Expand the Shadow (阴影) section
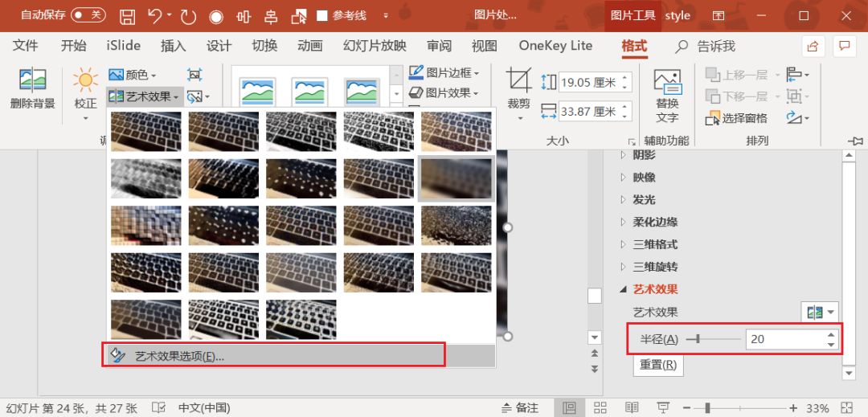This screenshot has height=417, width=868. (644, 155)
